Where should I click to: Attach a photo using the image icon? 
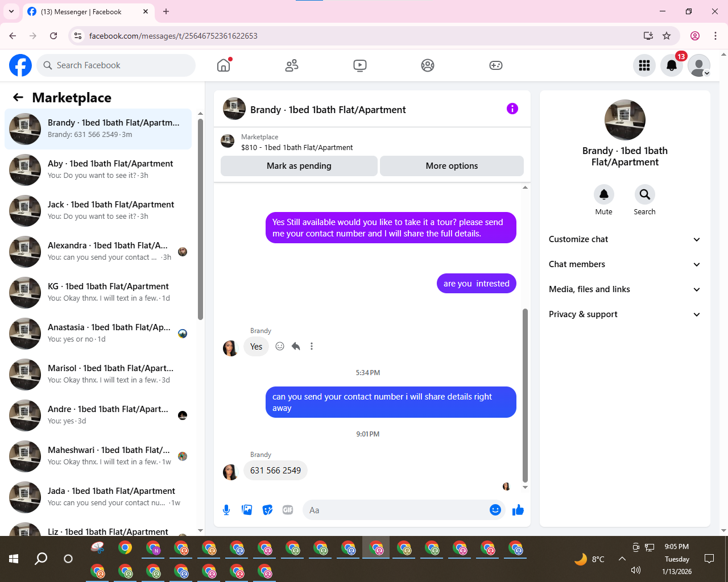[x=247, y=510]
